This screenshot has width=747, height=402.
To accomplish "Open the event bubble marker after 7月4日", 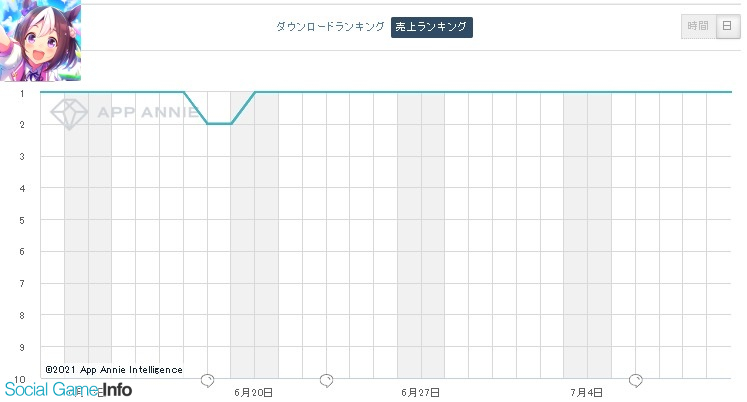I will (x=636, y=380).
